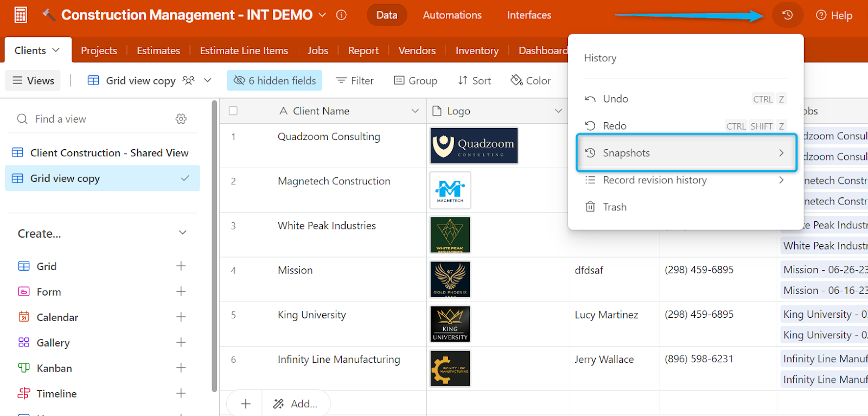The image size is (868, 416).
Task: Open the Automations page
Action: pyautogui.click(x=452, y=15)
